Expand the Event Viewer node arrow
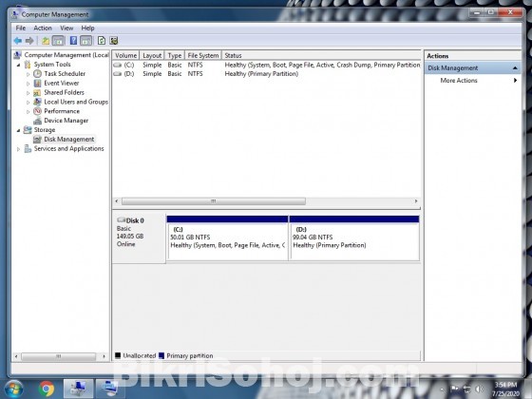 point(28,84)
